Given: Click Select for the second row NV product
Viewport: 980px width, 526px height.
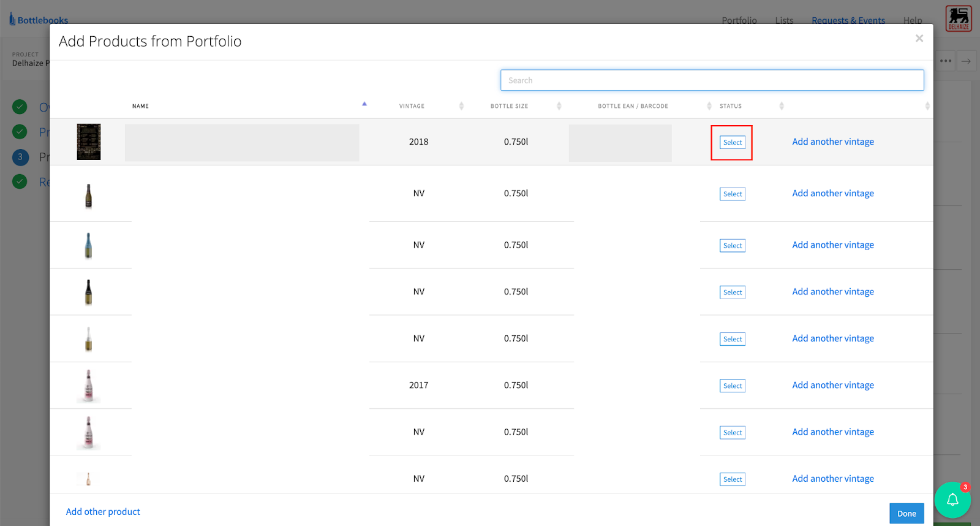Looking at the screenshot, I should pos(733,194).
